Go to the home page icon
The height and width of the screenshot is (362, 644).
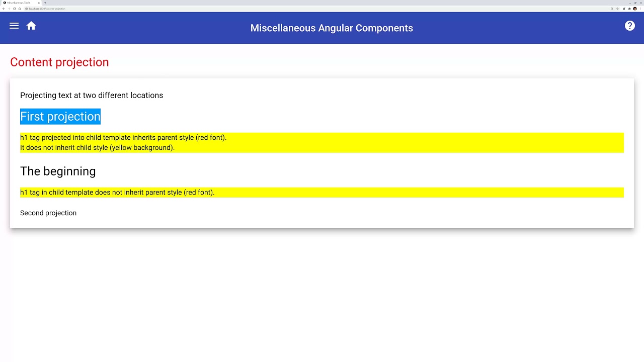pos(31,26)
